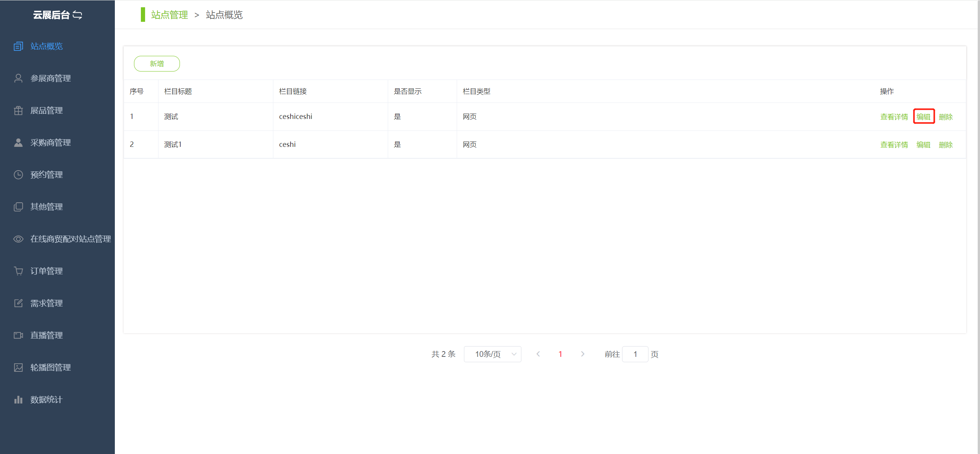Click 站点管理 breadcrumb link
This screenshot has width=980, height=454.
click(170, 15)
